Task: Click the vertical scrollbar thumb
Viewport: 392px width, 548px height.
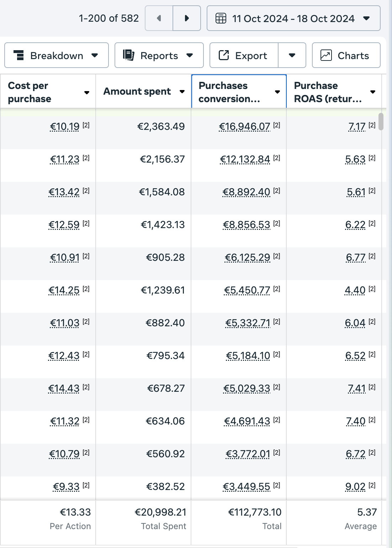Action: pyautogui.click(x=381, y=122)
